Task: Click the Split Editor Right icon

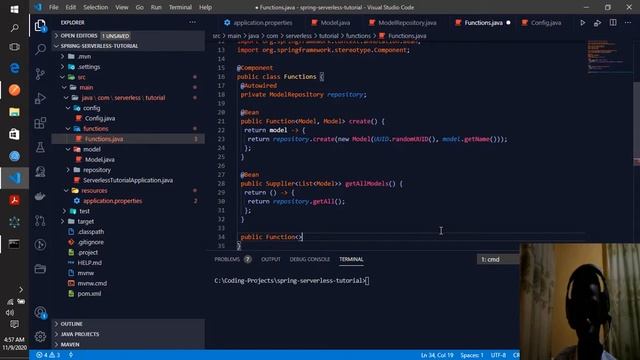Action: pos(613,23)
